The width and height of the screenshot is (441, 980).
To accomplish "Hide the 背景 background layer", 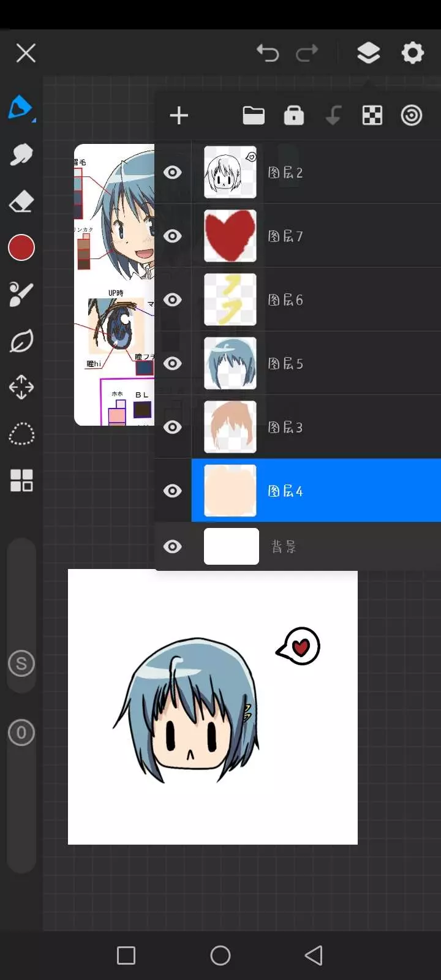I will 173,546.
